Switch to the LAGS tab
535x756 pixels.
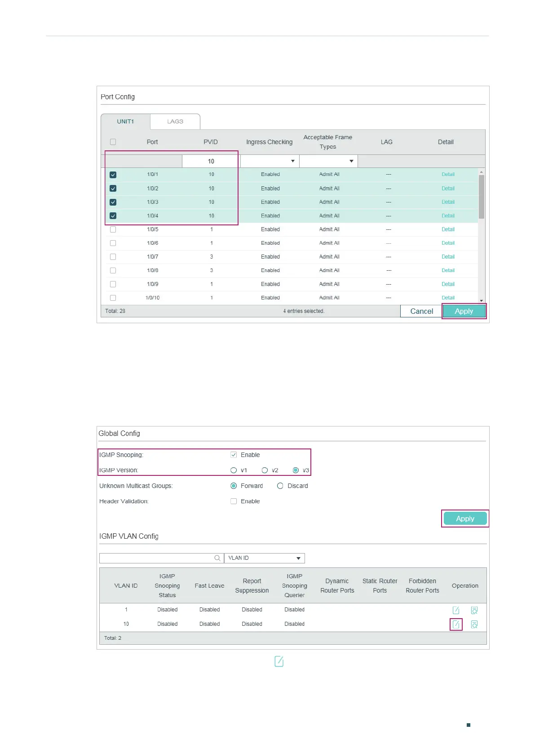[175, 122]
